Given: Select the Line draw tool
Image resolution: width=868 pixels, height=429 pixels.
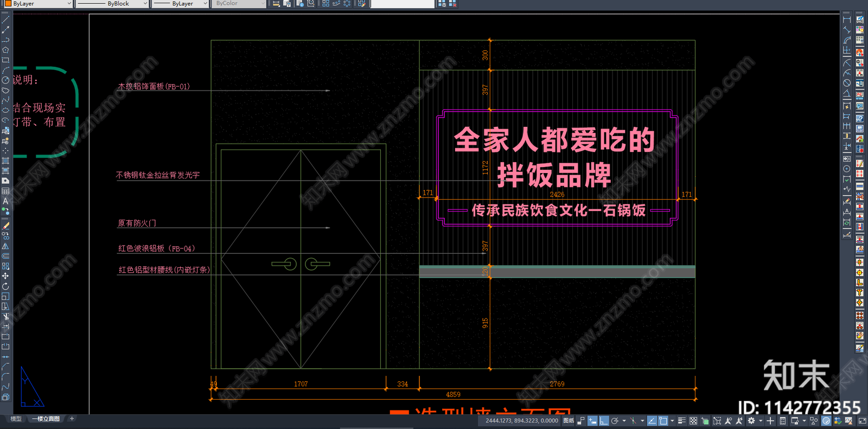Looking at the screenshot, I should tap(5, 20).
